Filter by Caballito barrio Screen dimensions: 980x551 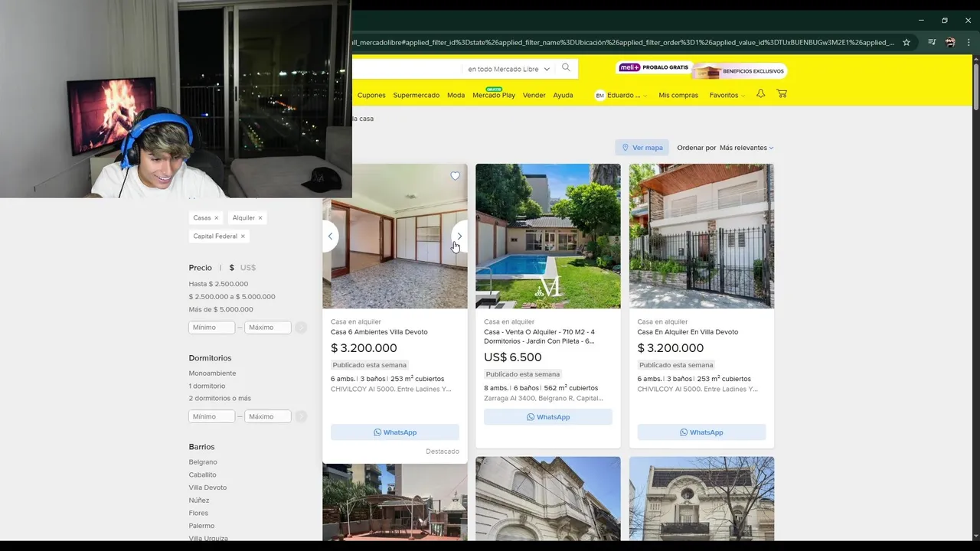(202, 475)
